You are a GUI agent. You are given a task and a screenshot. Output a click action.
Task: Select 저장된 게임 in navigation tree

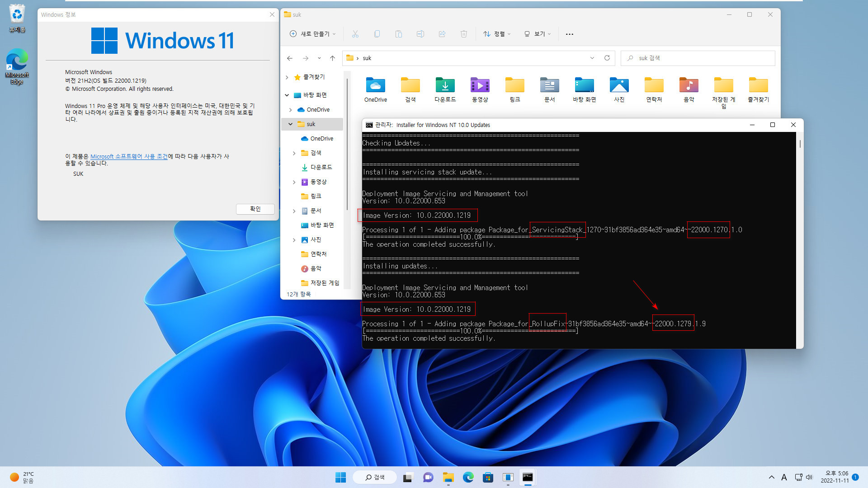tap(325, 283)
